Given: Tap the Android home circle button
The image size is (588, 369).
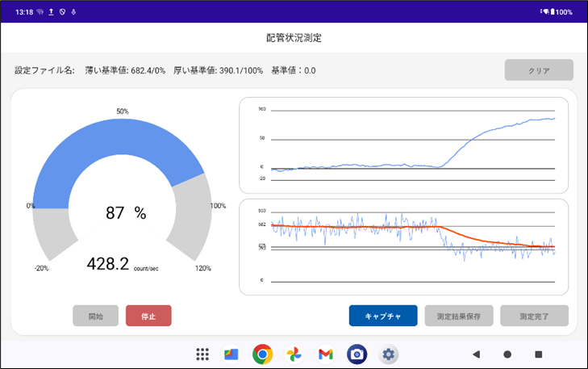Looking at the screenshot, I should [x=507, y=354].
